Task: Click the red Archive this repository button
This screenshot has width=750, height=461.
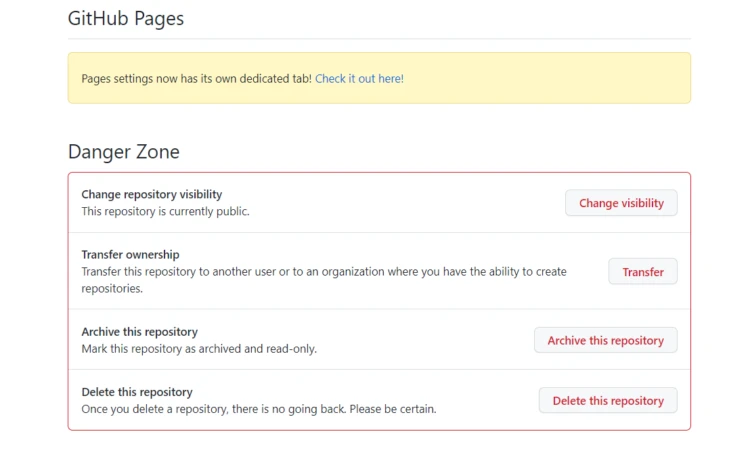Action: (605, 340)
